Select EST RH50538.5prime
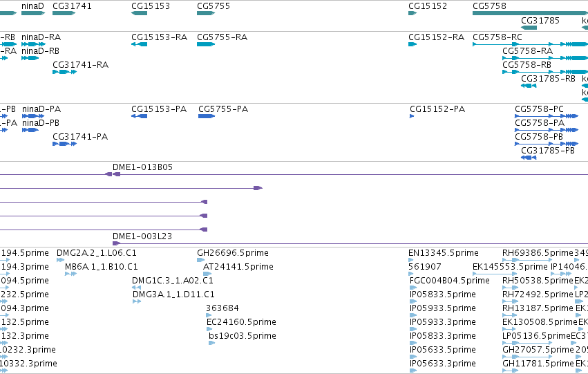This screenshot has height=374, width=588. click(x=511, y=288)
